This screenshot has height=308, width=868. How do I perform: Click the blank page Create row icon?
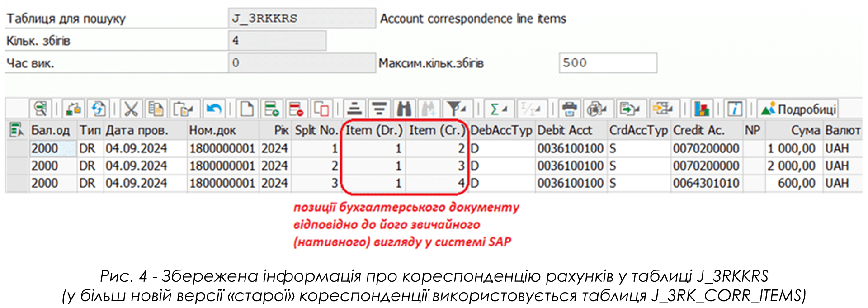coord(247,109)
